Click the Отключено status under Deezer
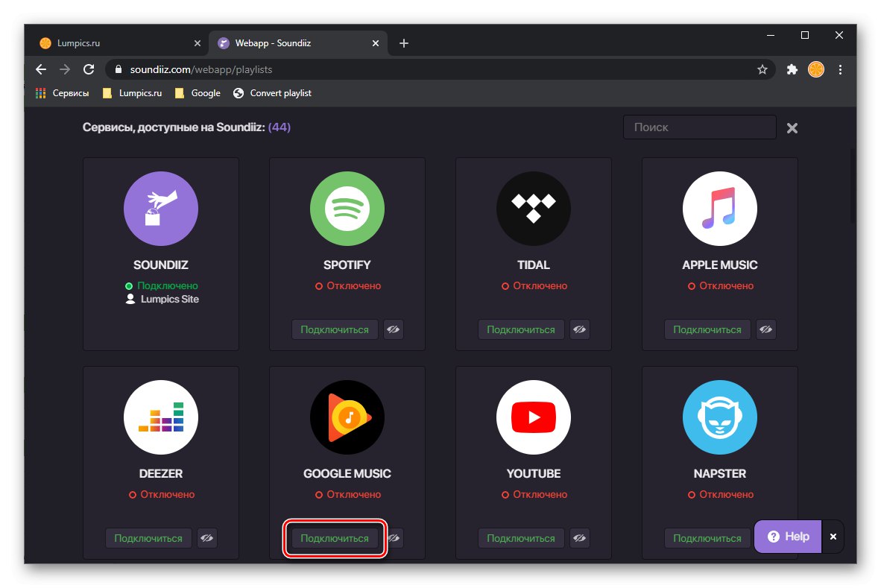The image size is (881, 588). (x=168, y=494)
